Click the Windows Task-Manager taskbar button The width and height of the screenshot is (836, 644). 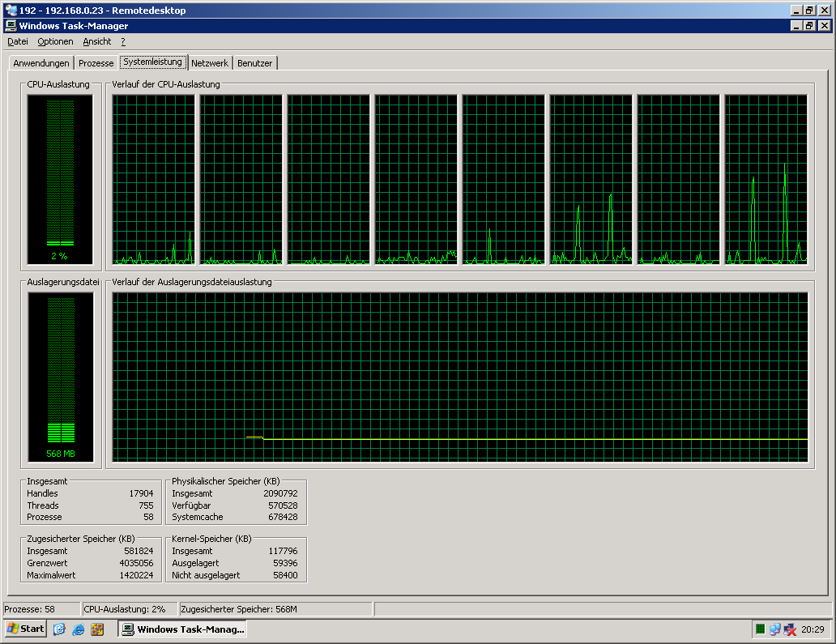pyautogui.click(x=182, y=629)
